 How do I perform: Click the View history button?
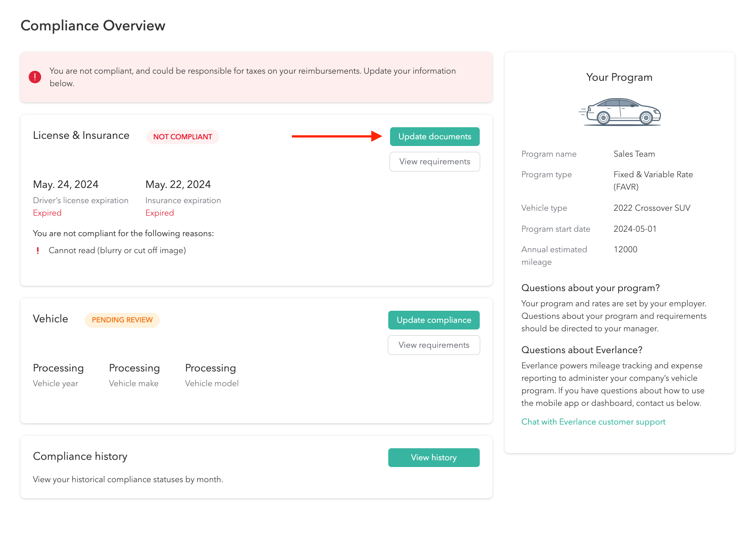click(x=433, y=458)
